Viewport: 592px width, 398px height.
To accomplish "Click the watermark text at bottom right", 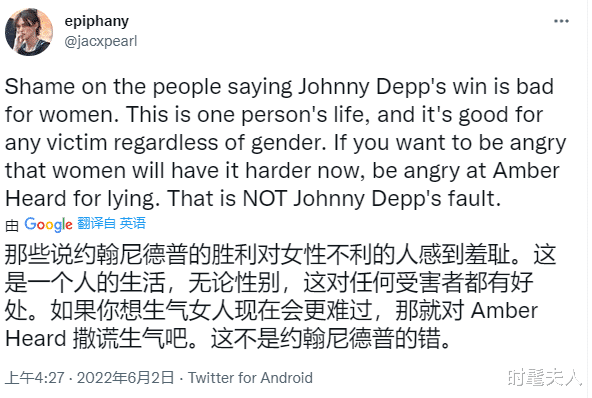I will point(545,378).
